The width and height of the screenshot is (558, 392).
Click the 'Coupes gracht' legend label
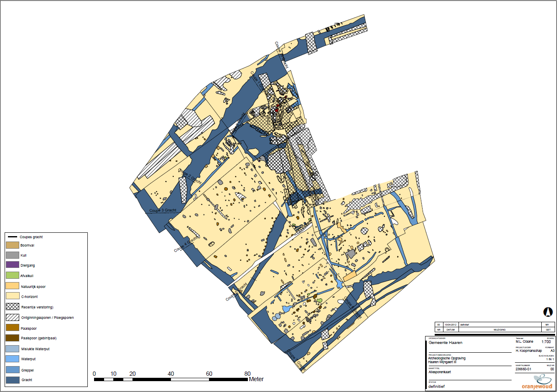click(31, 237)
